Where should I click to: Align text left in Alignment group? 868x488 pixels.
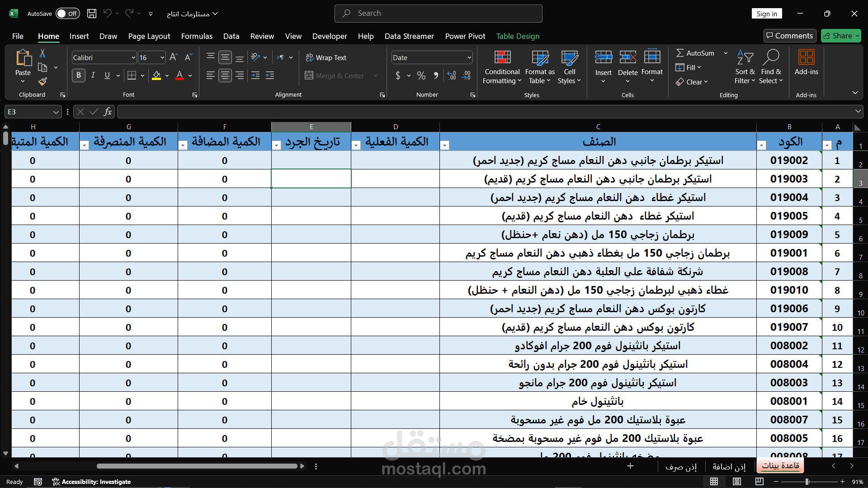(x=211, y=75)
